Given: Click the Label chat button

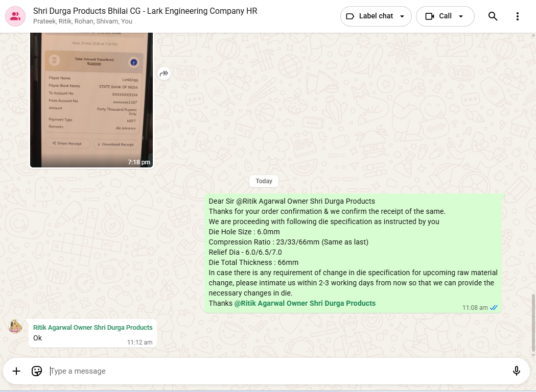Looking at the screenshot, I should (x=370, y=16).
